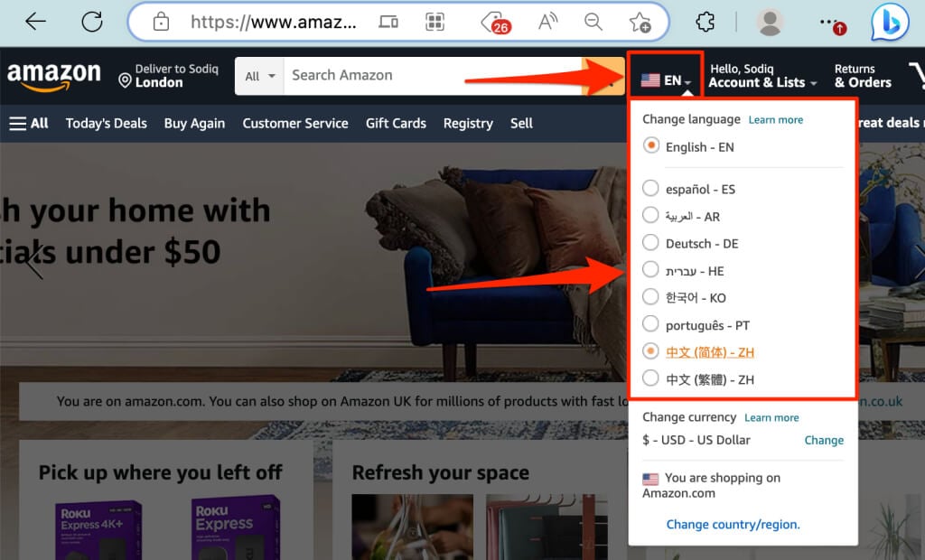Go to Amazon home via logo
Image resolution: width=925 pixels, height=560 pixels.
tap(53, 78)
